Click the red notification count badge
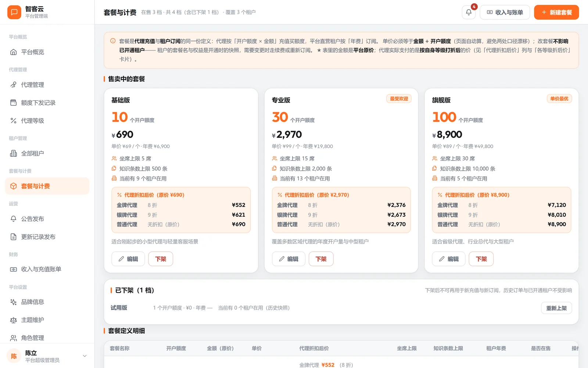Image resolution: width=588 pixels, height=368 pixels. [474, 7]
